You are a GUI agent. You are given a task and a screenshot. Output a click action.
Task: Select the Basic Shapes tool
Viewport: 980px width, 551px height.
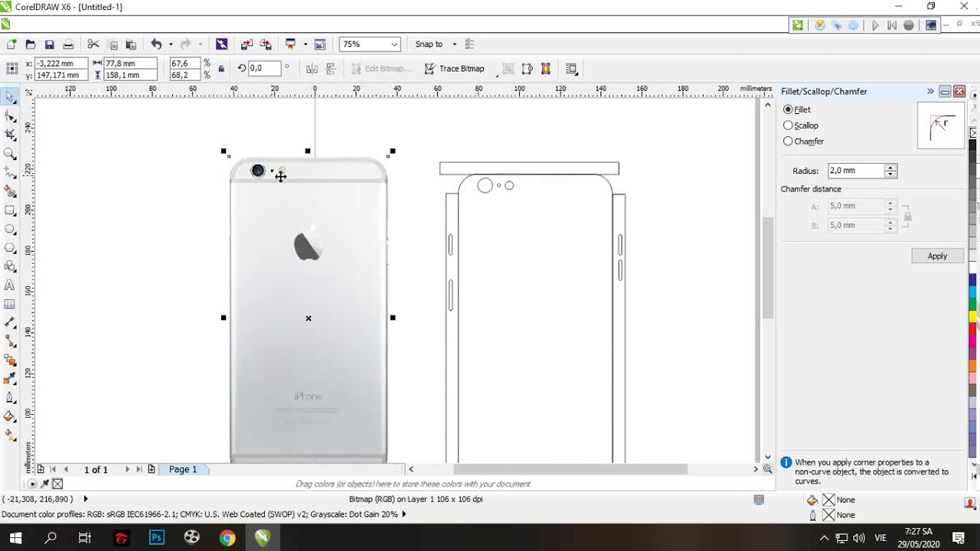[x=10, y=266]
